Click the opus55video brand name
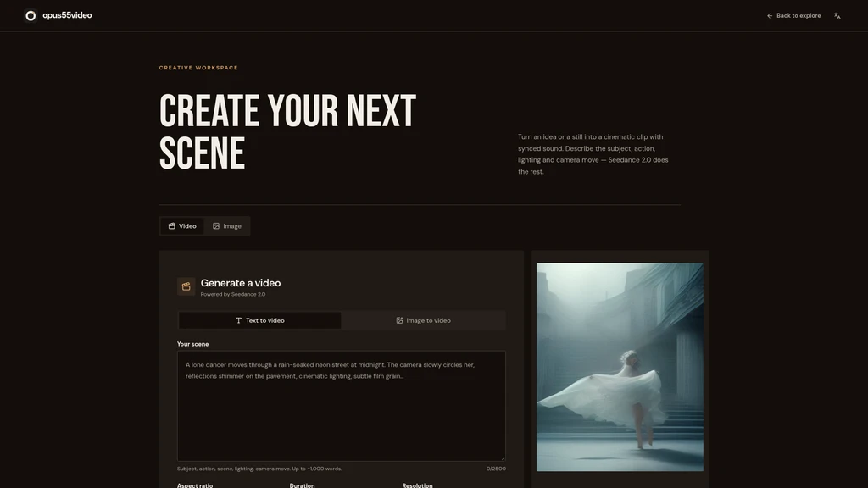Screen dimensions: 868x488 pyautogui.click(x=67, y=15)
